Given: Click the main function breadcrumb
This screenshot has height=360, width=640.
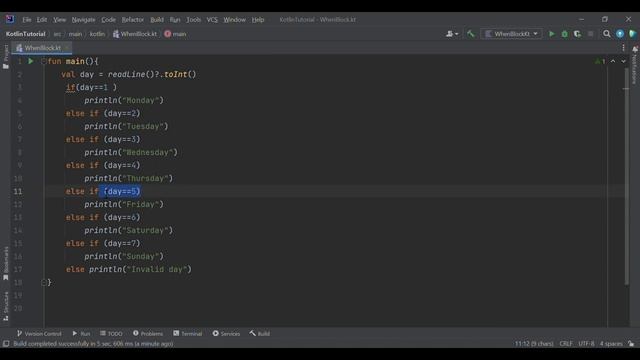Looking at the screenshot, I should click(x=176, y=34).
